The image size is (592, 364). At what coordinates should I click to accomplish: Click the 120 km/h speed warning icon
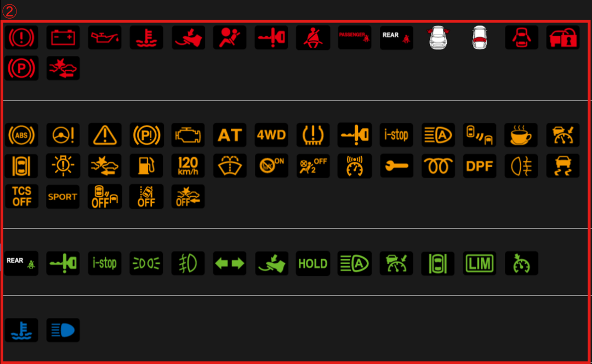(188, 166)
